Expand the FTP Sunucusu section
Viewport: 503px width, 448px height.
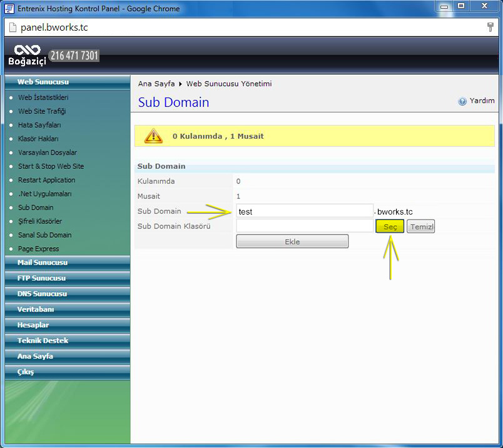coord(41,278)
